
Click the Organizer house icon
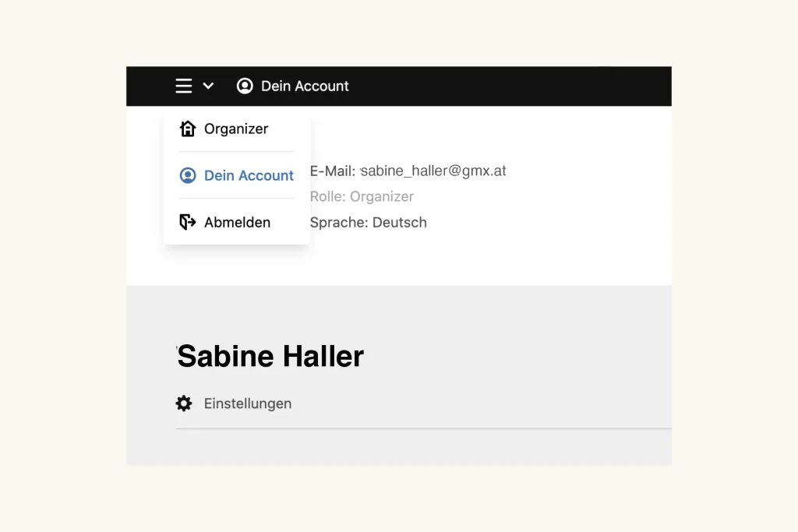pos(187,129)
